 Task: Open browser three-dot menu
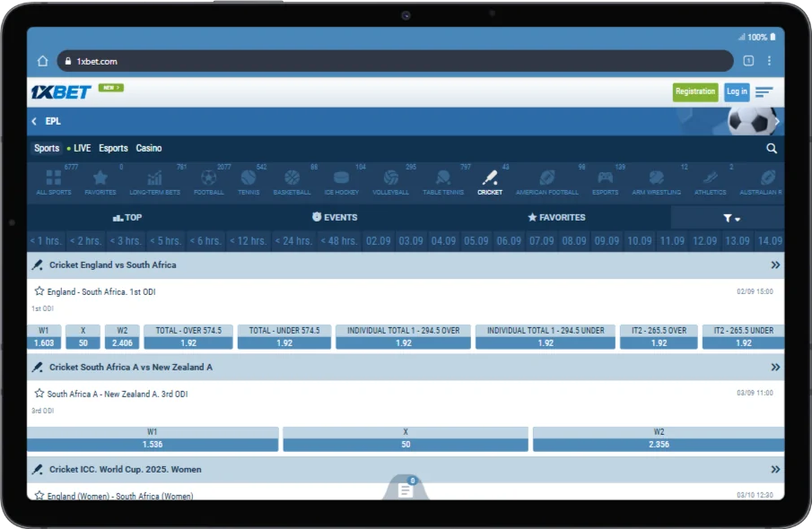click(x=769, y=61)
